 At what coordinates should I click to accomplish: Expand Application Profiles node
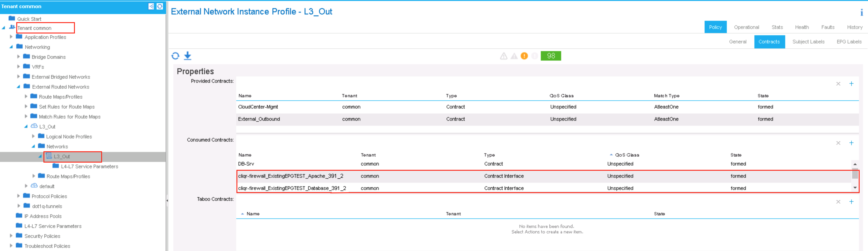[x=11, y=37]
